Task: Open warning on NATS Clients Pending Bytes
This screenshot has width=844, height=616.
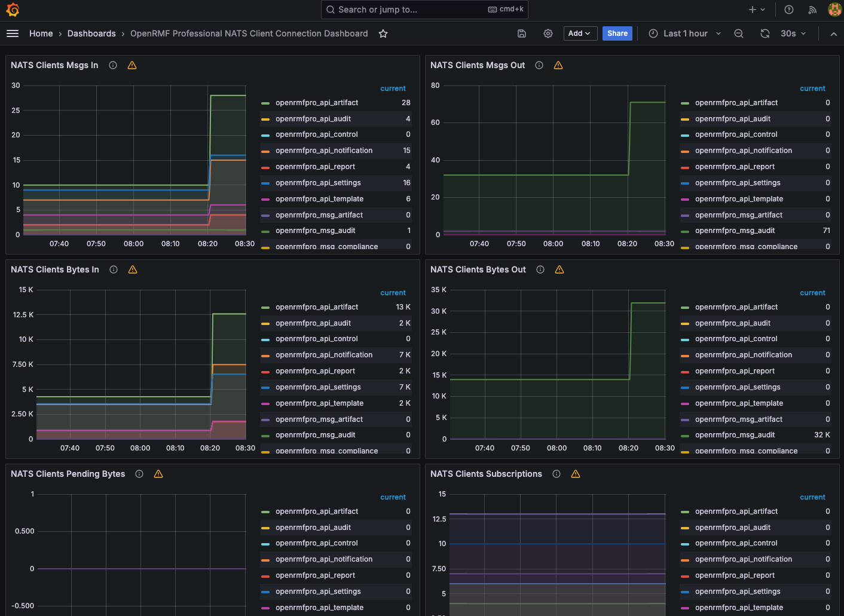Action: coord(158,474)
